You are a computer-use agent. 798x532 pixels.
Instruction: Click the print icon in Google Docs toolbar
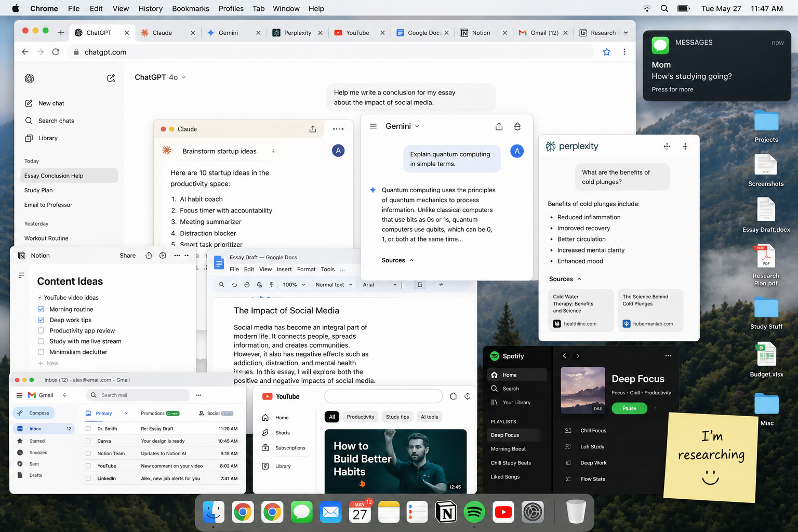[x=247, y=285]
